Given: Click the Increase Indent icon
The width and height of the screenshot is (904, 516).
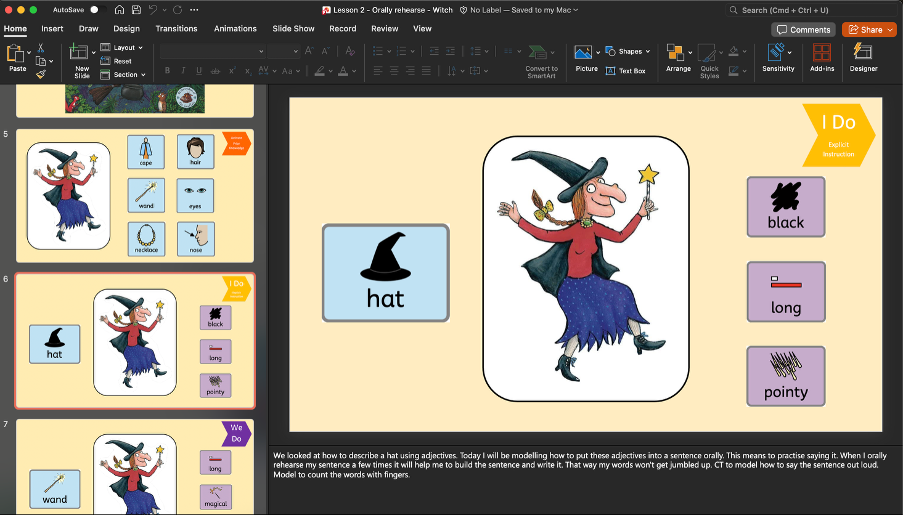Looking at the screenshot, I should click(x=450, y=51).
